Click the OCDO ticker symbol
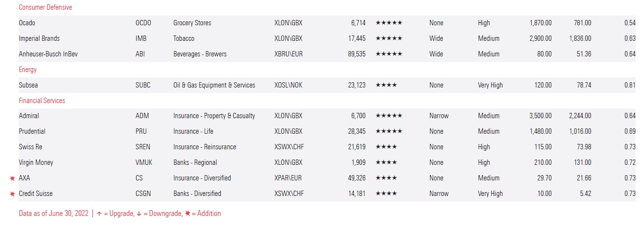The height and width of the screenshot is (231, 644). 143,23
